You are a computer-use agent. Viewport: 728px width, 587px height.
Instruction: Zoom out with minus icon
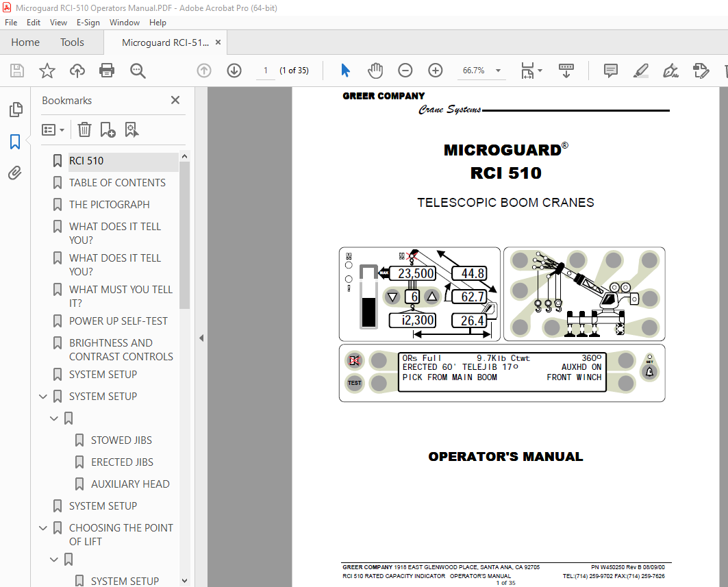click(x=405, y=71)
